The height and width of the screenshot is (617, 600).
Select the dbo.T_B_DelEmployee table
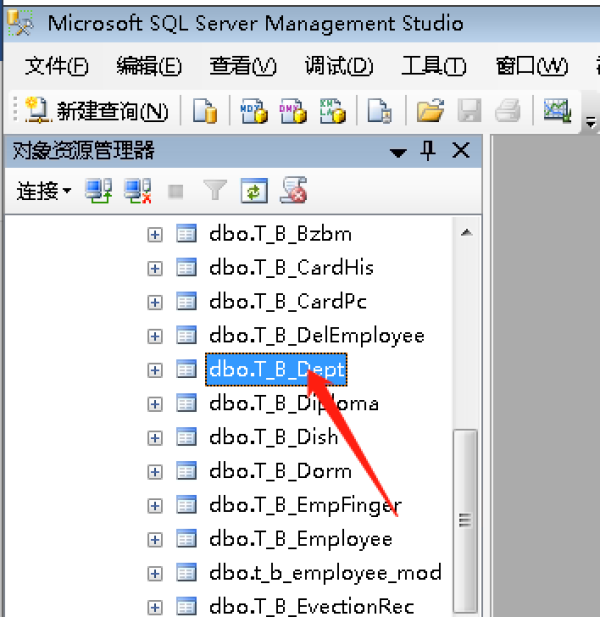tap(317, 336)
